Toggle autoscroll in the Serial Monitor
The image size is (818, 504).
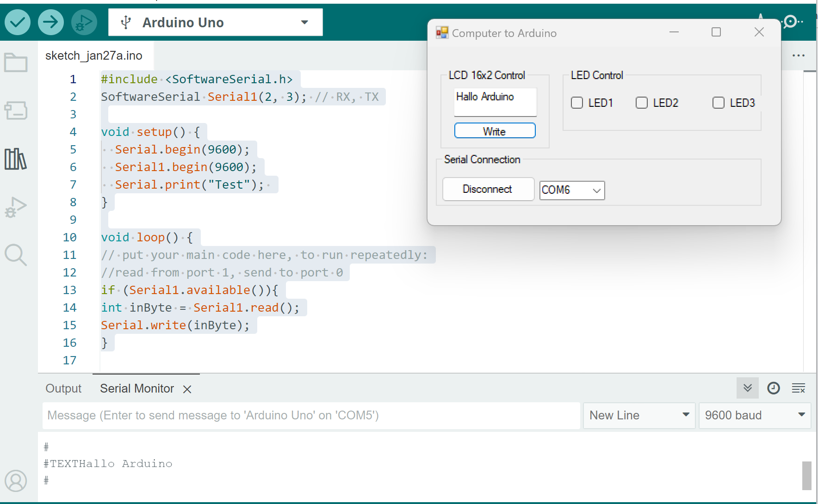748,388
